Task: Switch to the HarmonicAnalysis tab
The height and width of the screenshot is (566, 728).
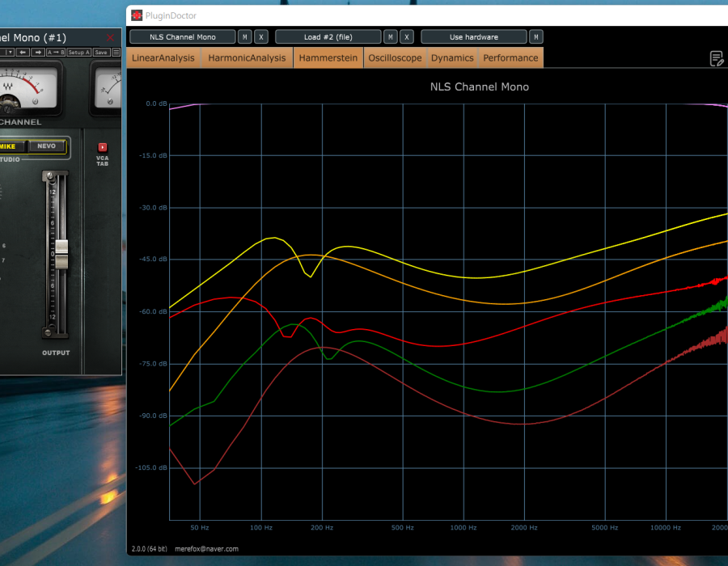Action: 247,58
